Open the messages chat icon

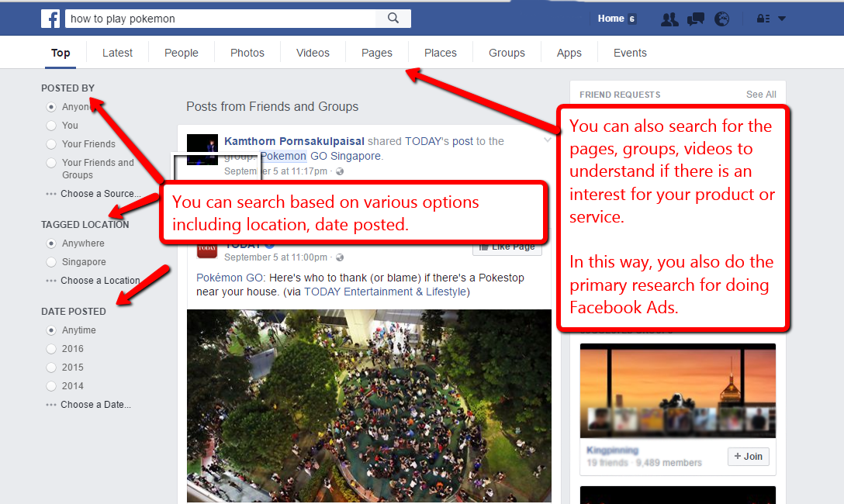[x=695, y=19]
